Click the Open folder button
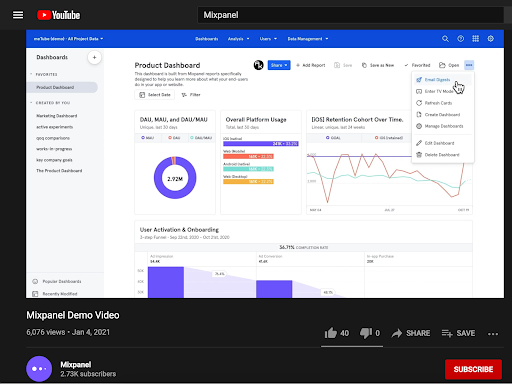512x384 pixels. [449, 65]
